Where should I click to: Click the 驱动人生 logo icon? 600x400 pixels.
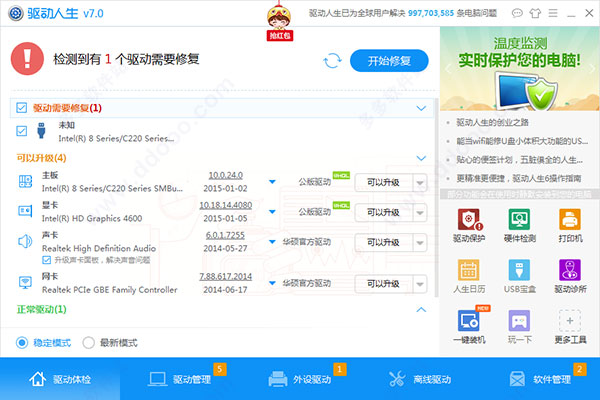[x=16, y=13]
